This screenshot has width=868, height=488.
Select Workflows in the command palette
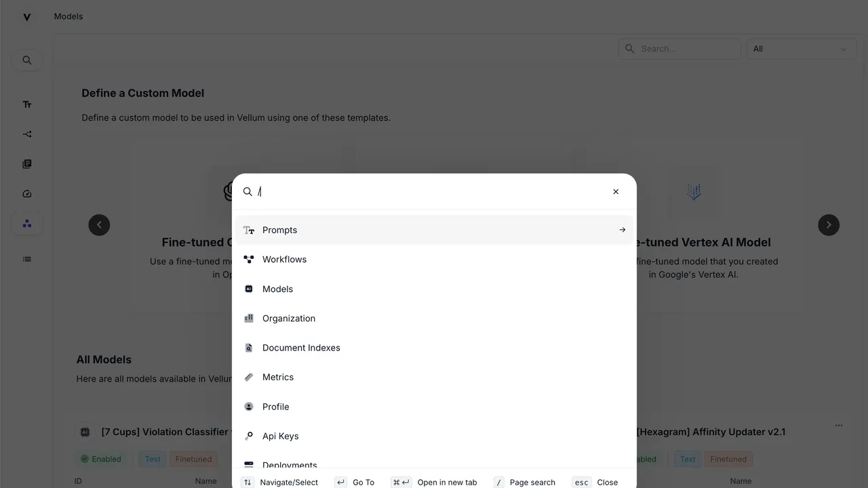point(434,260)
